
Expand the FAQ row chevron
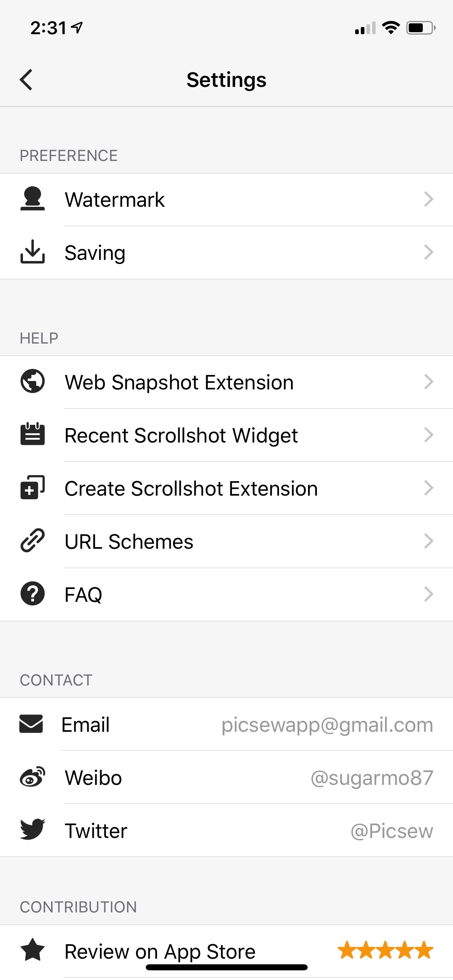[x=429, y=594]
